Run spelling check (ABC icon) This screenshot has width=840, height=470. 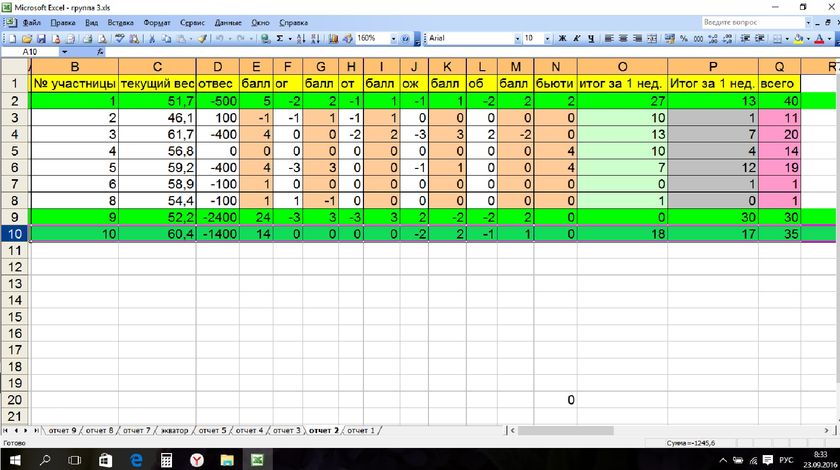tap(119, 39)
